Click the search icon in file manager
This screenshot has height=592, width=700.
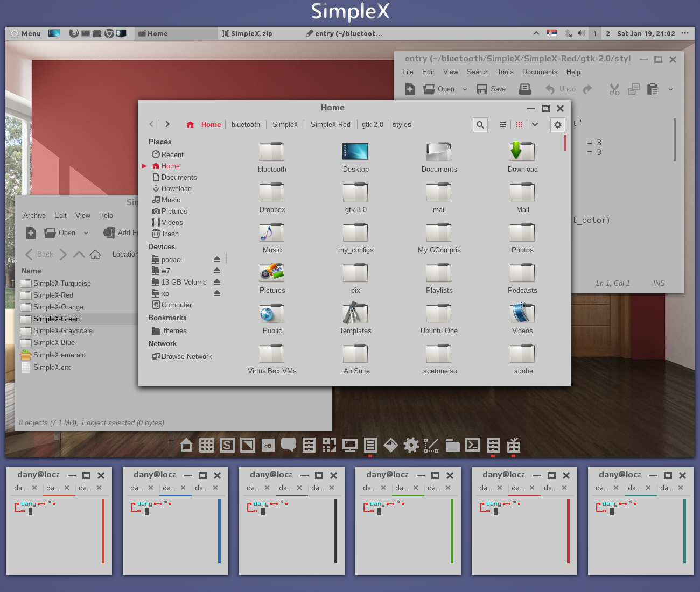pos(480,125)
